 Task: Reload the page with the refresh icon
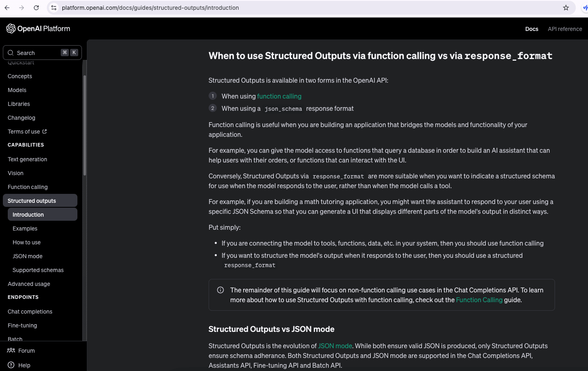pyautogui.click(x=36, y=8)
